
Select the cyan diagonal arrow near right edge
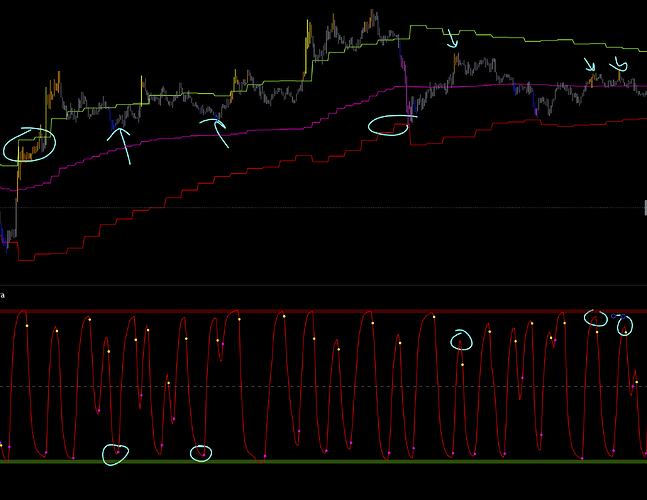tap(590, 66)
